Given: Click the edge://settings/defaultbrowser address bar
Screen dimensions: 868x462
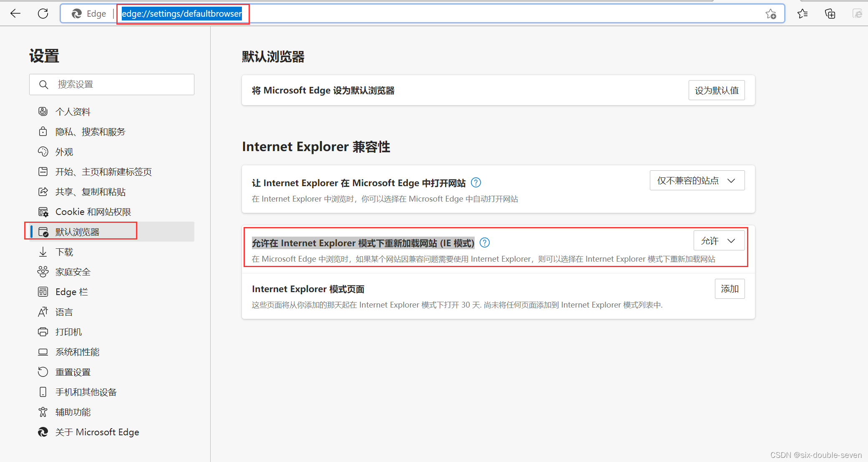Looking at the screenshot, I should 422,14.
